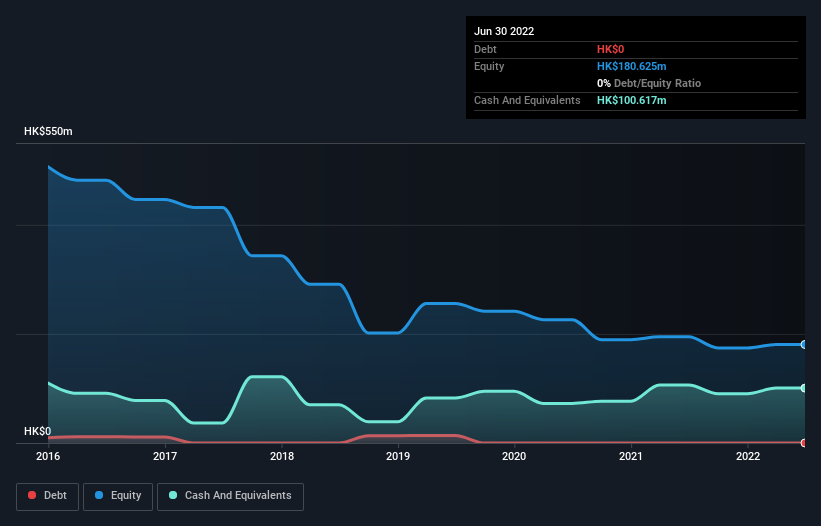Click the 2017 x-axis label
This screenshot has width=821, height=526.
click(x=165, y=456)
